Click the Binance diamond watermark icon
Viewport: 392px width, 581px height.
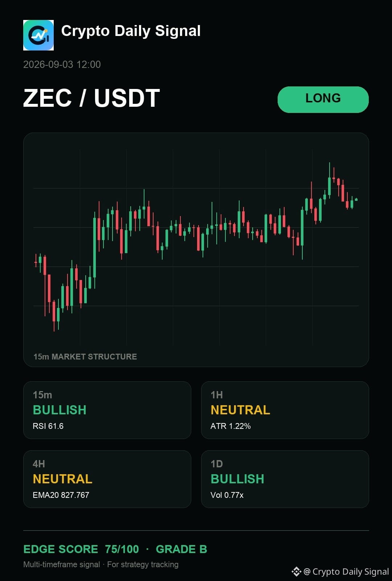click(x=297, y=572)
